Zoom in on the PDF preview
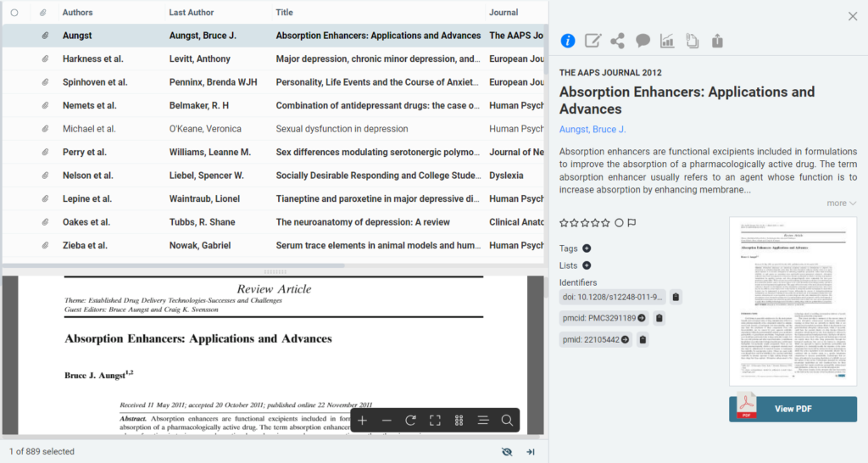This screenshot has width=868, height=463. click(362, 421)
